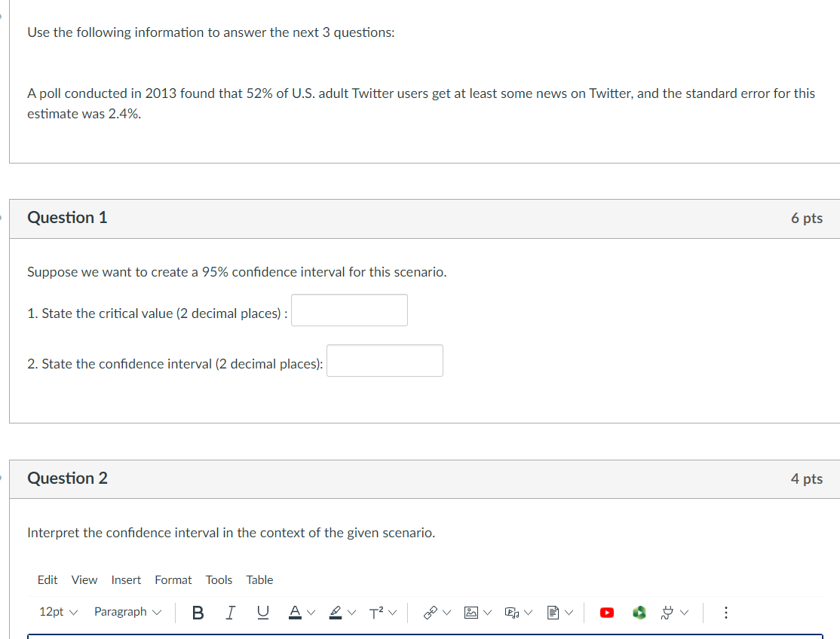The width and height of the screenshot is (840, 639).
Task: Toggle bold formatting in the editor
Action: [198, 612]
